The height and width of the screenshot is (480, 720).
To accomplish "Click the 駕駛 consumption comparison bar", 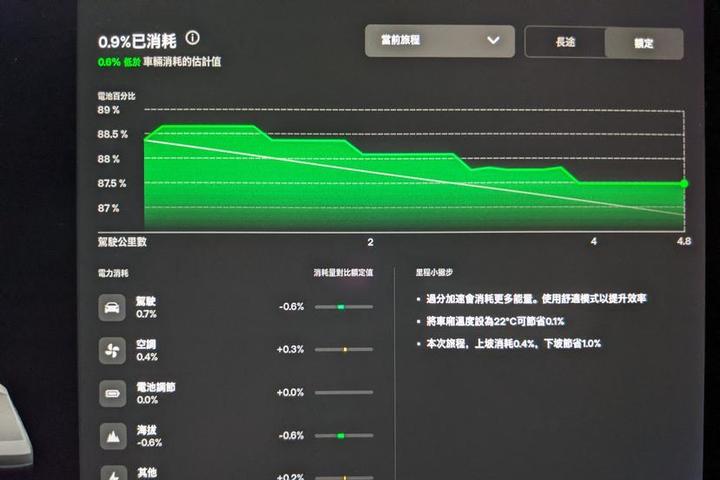I will pyautogui.click(x=343, y=307).
